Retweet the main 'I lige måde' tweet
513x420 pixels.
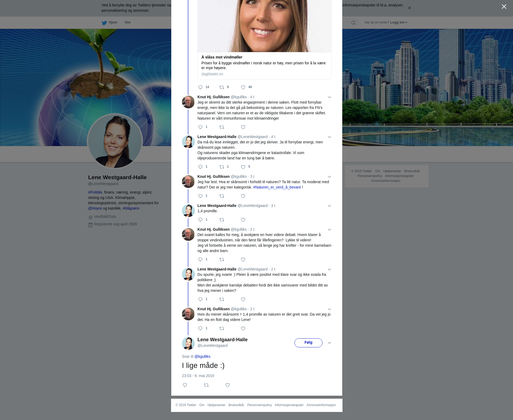click(206, 385)
